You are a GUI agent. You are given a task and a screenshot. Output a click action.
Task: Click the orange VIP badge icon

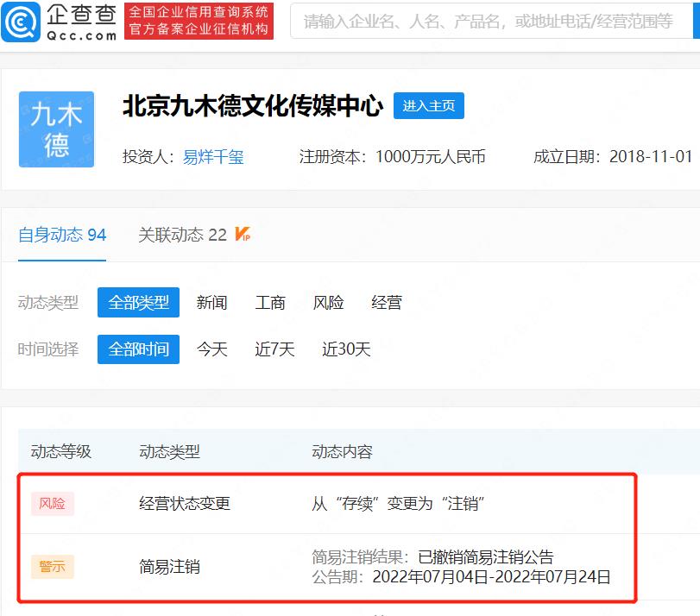[x=243, y=234]
